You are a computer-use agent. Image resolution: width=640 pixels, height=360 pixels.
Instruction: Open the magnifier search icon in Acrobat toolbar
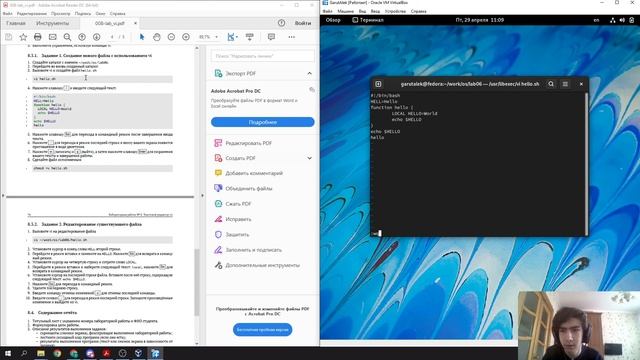(x=67, y=37)
